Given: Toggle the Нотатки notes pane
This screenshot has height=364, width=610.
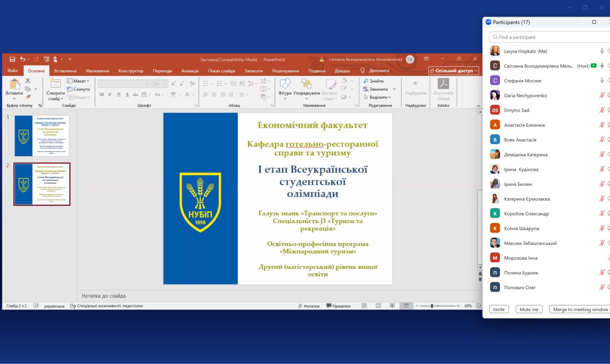Looking at the screenshot, I should pyautogui.click(x=309, y=306).
